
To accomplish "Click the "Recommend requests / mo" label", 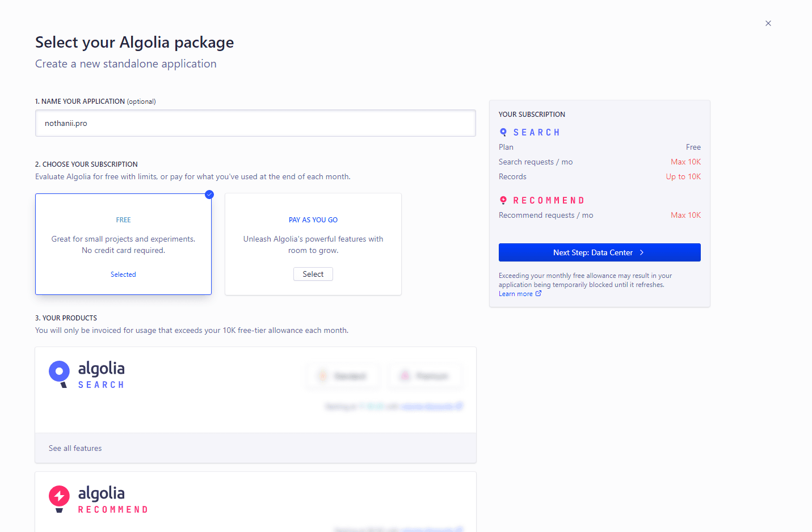I will 546,215.
